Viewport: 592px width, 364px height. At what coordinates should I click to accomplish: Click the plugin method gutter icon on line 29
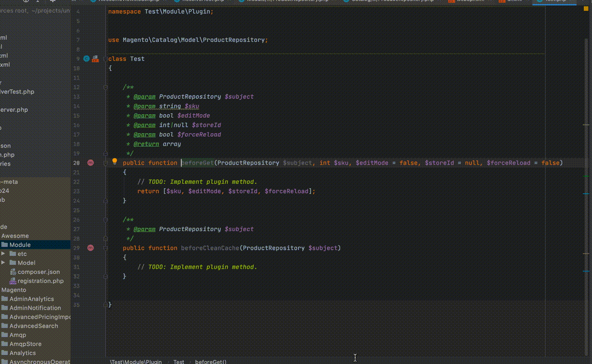tap(90, 248)
